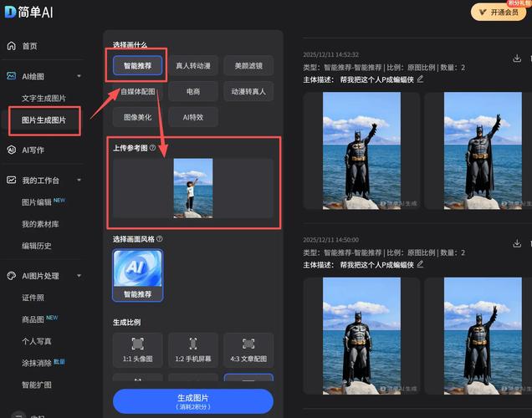Select the 真人转动漫 option

[x=193, y=65]
